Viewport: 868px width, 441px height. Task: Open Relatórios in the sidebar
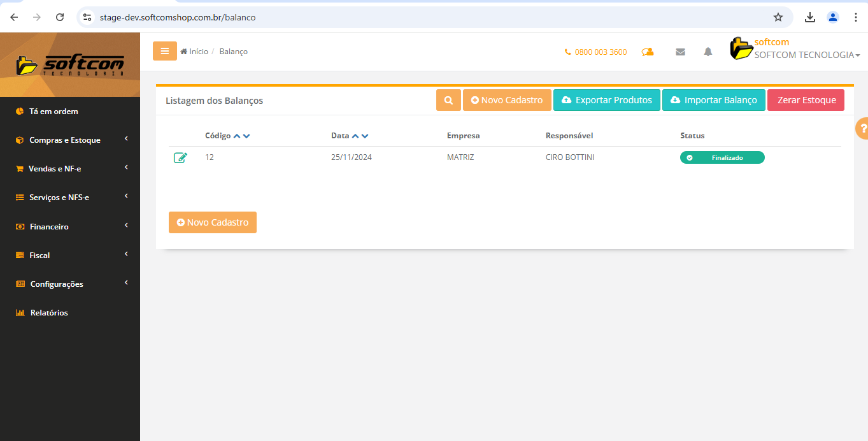[x=49, y=313]
